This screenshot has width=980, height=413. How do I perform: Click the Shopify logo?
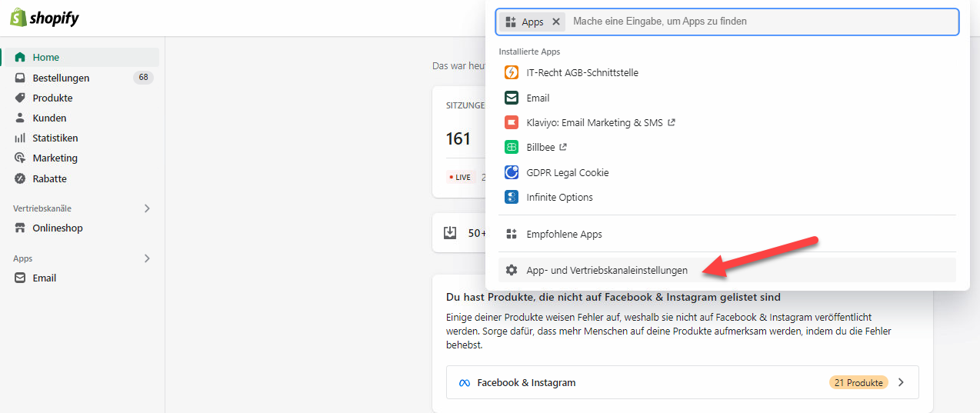(45, 18)
